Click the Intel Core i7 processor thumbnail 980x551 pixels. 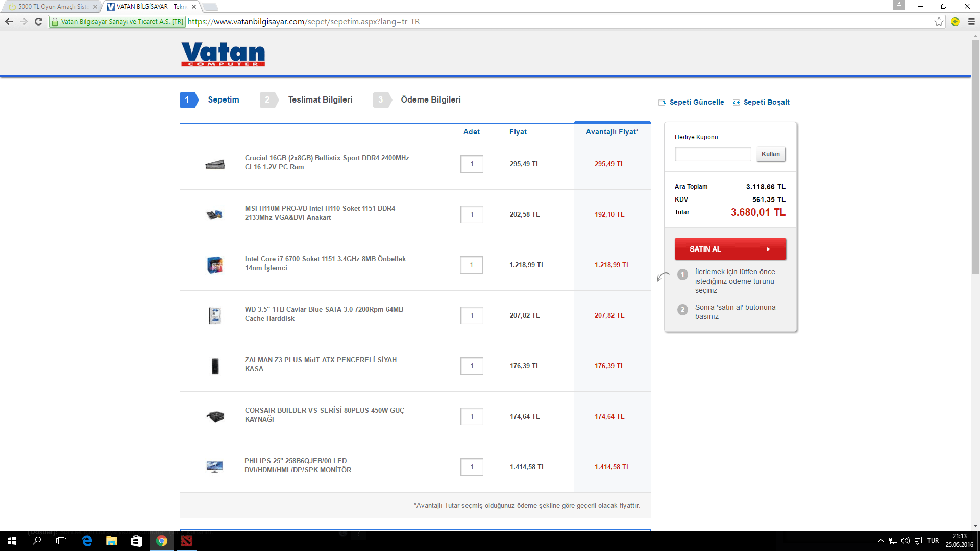(x=215, y=265)
